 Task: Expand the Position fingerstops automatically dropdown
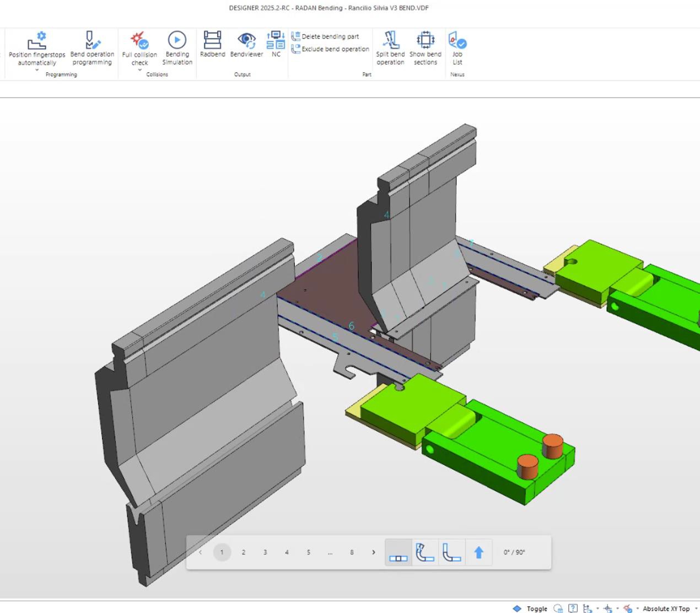(x=37, y=69)
